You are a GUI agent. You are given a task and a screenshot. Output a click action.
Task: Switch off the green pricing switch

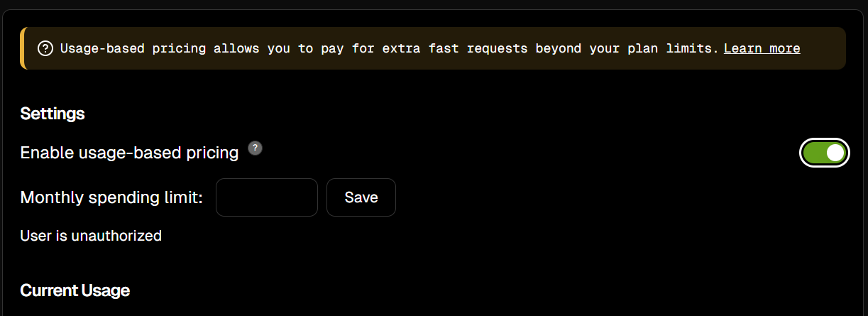(825, 153)
